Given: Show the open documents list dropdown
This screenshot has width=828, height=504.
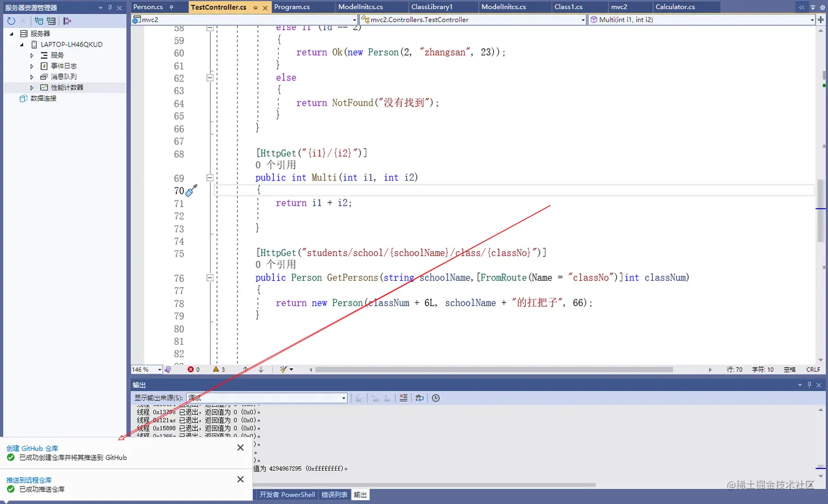Looking at the screenshot, I should pos(813,7).
